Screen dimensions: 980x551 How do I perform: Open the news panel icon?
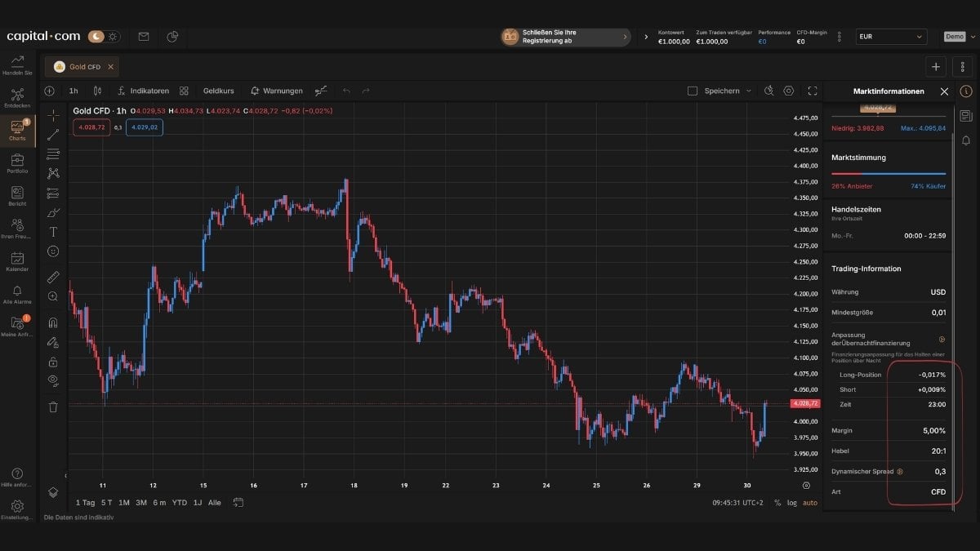coord(966,116)
